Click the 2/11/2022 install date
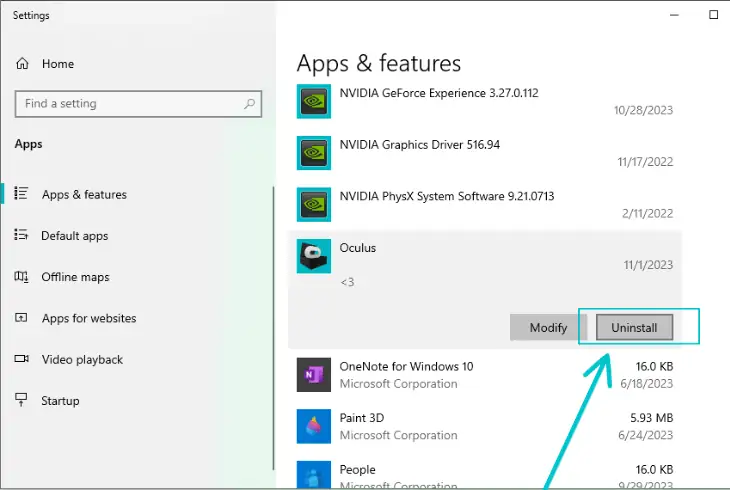The width and height of the screenshot is (730, 490). (x=647, y=213)
